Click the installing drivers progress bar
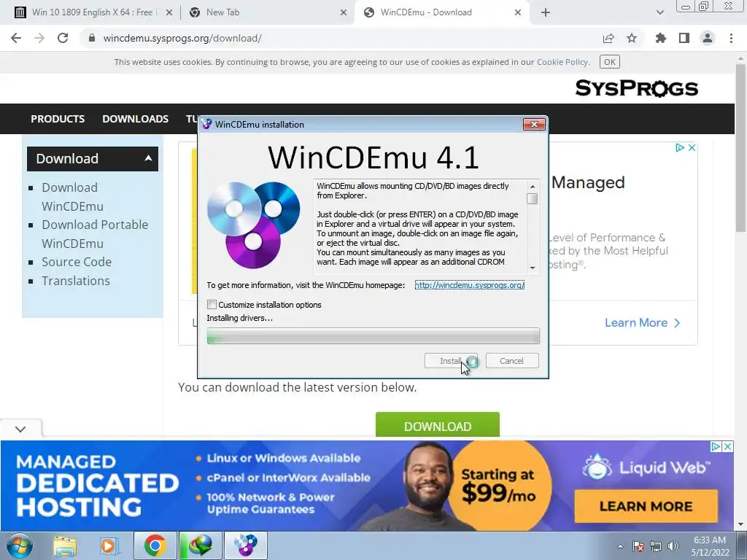Image resolution: width=747 pixels, height=560 pixels. click(x=373, y=335)
